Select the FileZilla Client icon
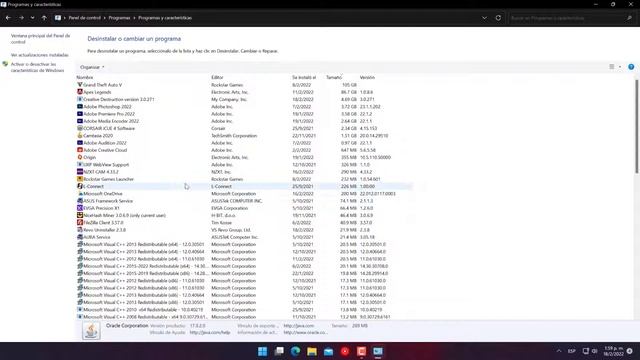The image size is (640, 360). (80, 222)
